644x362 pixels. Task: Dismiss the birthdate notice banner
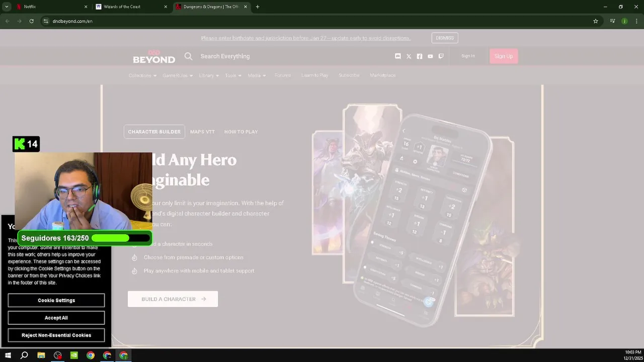pyautogui.click(x=445, y=38)
